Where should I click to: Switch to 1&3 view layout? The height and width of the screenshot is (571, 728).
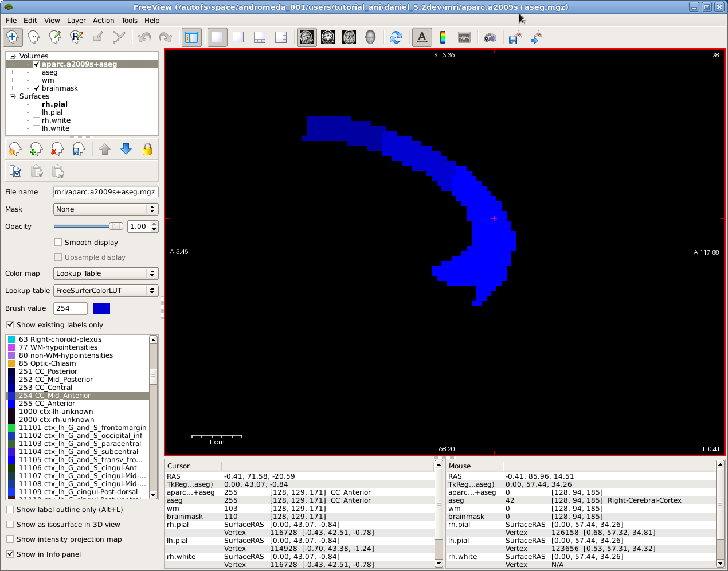point(260,37)
